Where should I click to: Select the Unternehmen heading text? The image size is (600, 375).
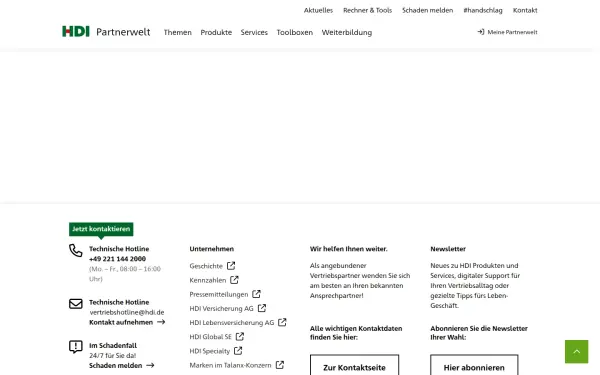pos(212,249)
